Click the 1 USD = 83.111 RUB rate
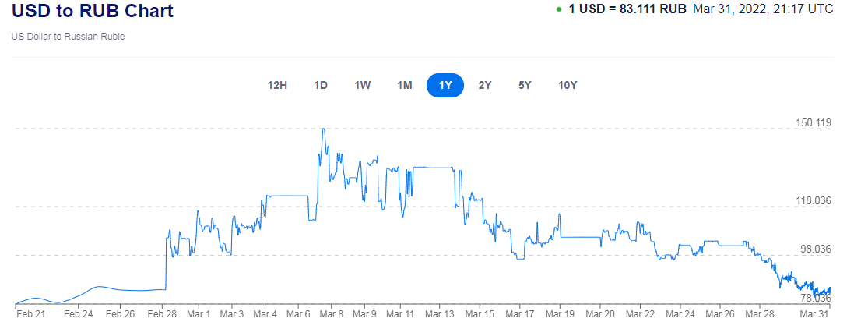868x336 pixels. (627, 9)
